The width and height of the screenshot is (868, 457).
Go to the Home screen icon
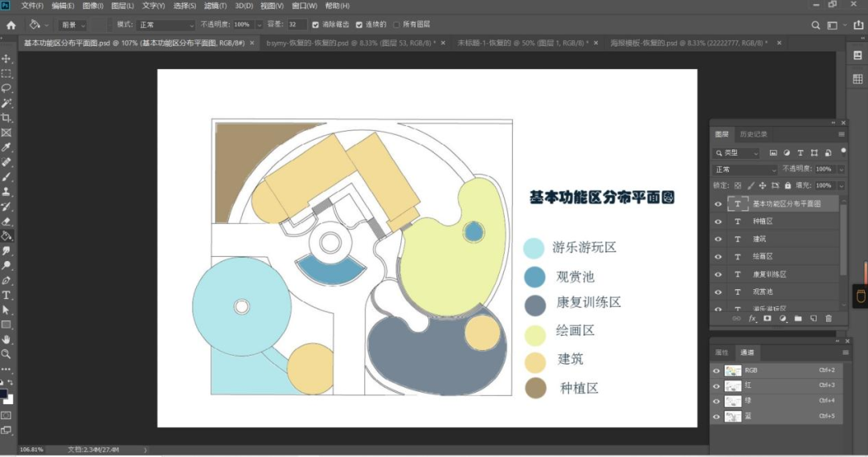coord(11,25)
